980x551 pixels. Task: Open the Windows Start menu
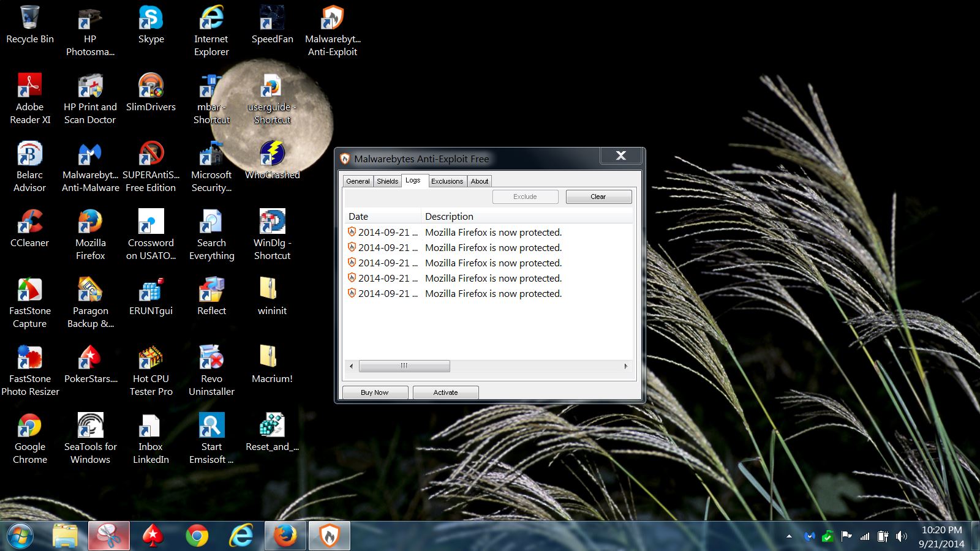20,536
